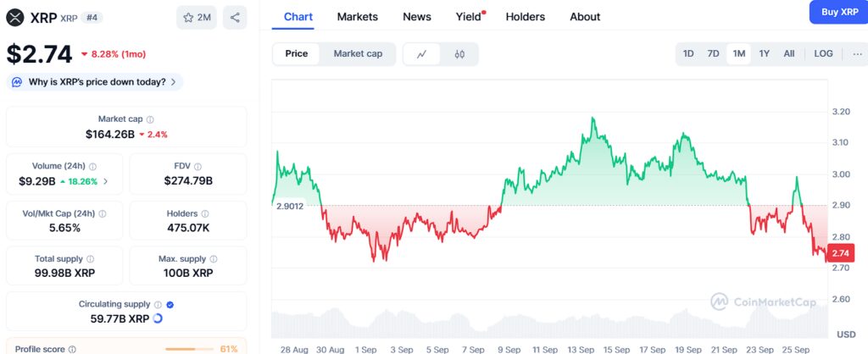Image resolution: width=868 pixels, height=354 pixels.
Task: Switch to line chart view icon
Action: click(x=422, y=54)
